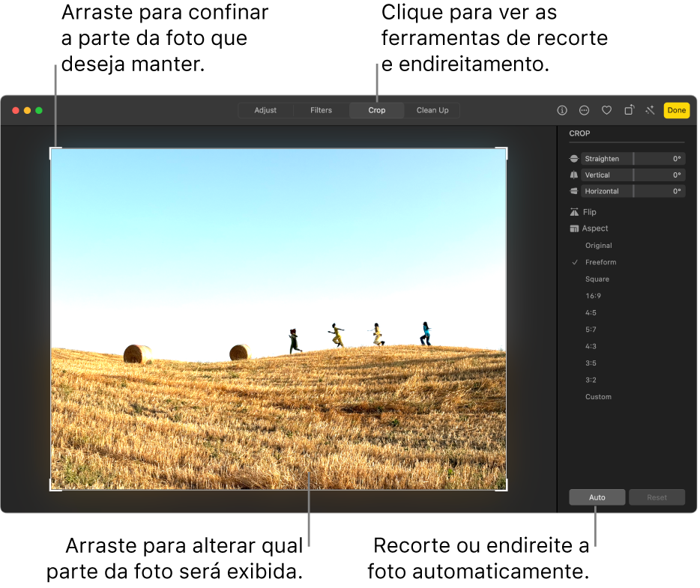This screenshot has width=700, height=588.
Task: Open the Custom aspect option
Action: click(598, 397)
